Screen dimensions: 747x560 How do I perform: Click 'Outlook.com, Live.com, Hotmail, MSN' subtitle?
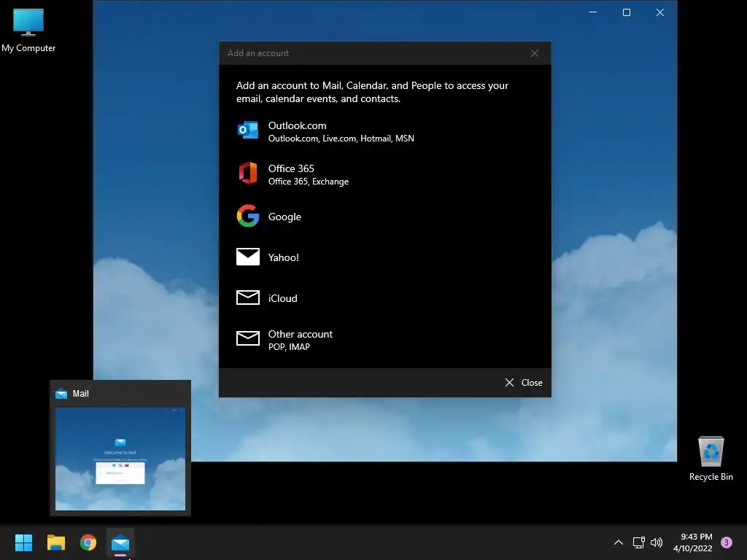(341, 139)
